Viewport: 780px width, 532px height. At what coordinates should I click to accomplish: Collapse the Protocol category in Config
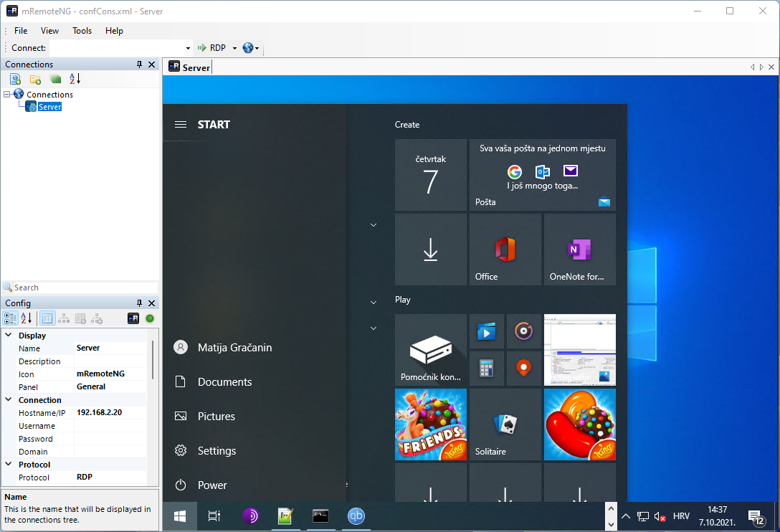point(9,465)
